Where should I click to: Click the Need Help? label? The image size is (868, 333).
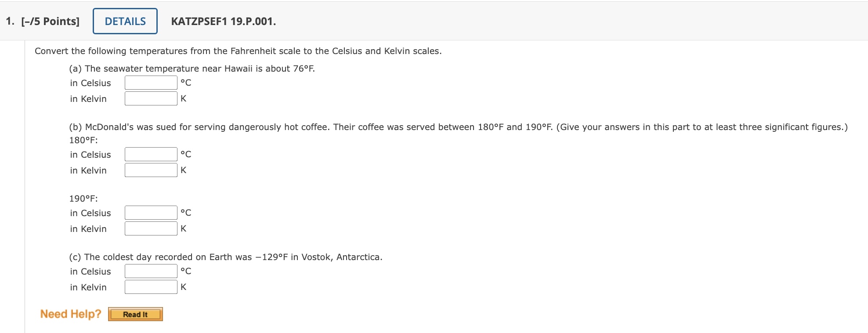pyautogui.click(x=69, y=313)
